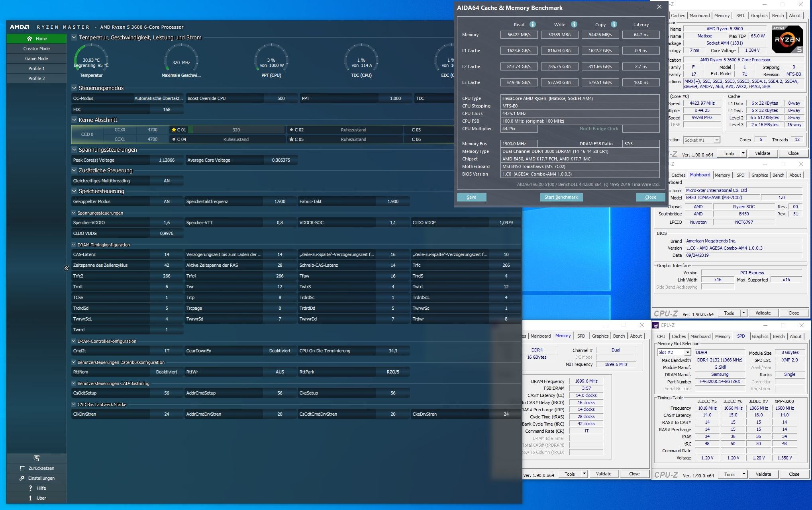The image size is (812, 510).
Task: Open Einstellungen via the gear icon
Action: pyautogui.click(x=22, y=478)
